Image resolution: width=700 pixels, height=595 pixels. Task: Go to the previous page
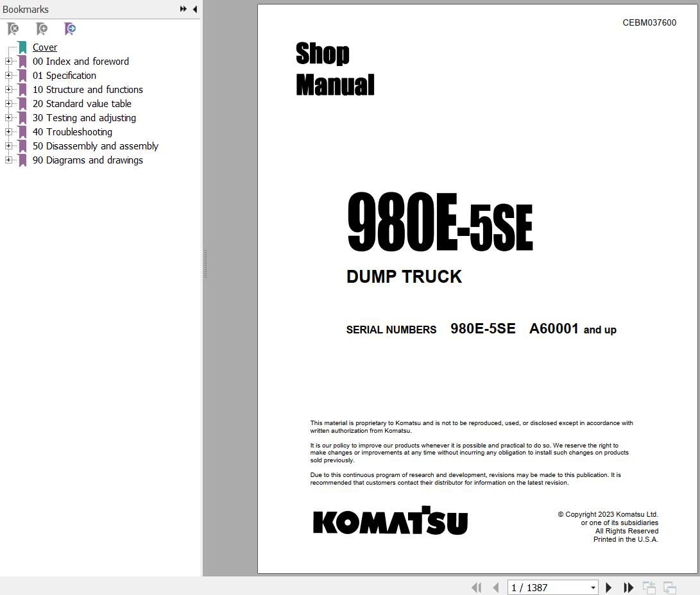pyautogui.click(x=495, y=587)
